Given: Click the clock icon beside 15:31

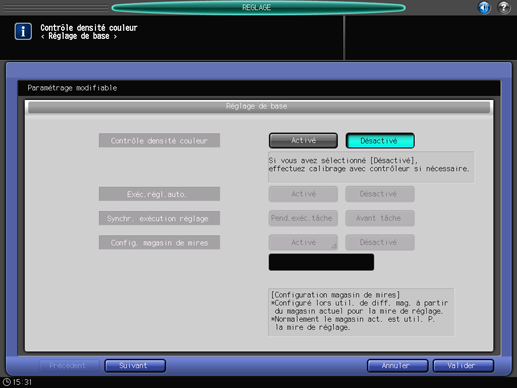Looking at the screenshot, I should [7, 382].
